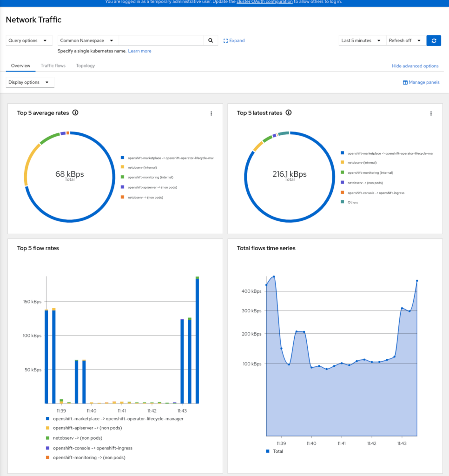Toggle openshift-marketplace series in flow rates legend
The height and width of the screenshot is (476, 449).
(47, 418)
